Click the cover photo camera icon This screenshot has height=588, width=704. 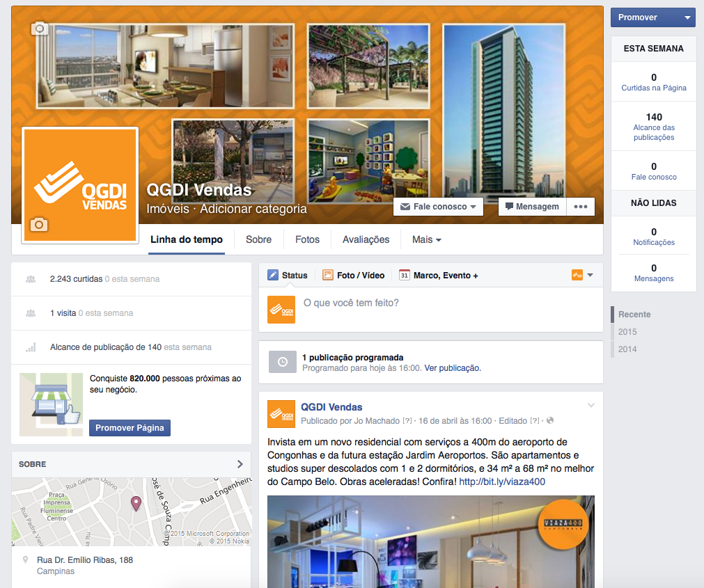coord(40,29)
